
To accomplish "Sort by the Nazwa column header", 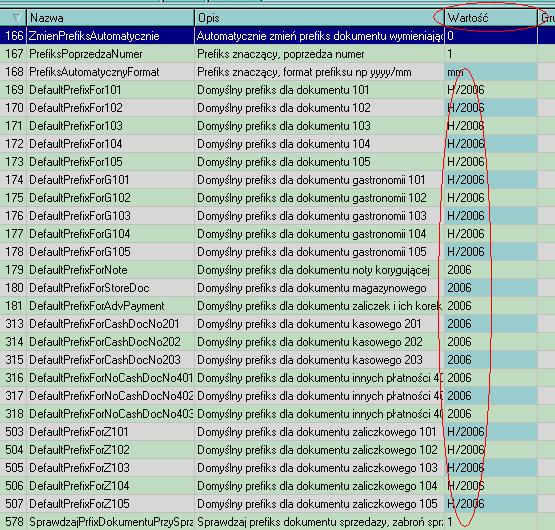I will click(110, 17).
